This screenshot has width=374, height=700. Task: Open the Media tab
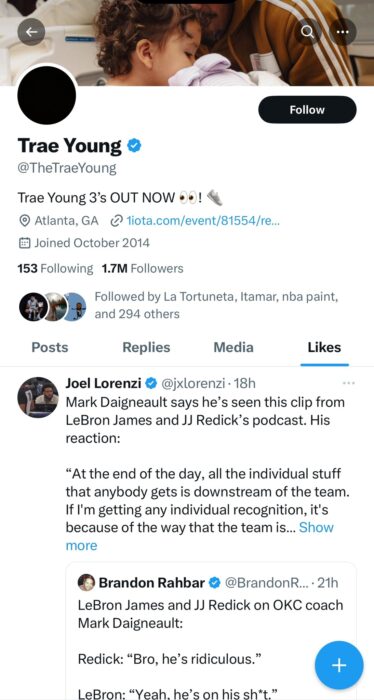(233, 347)
